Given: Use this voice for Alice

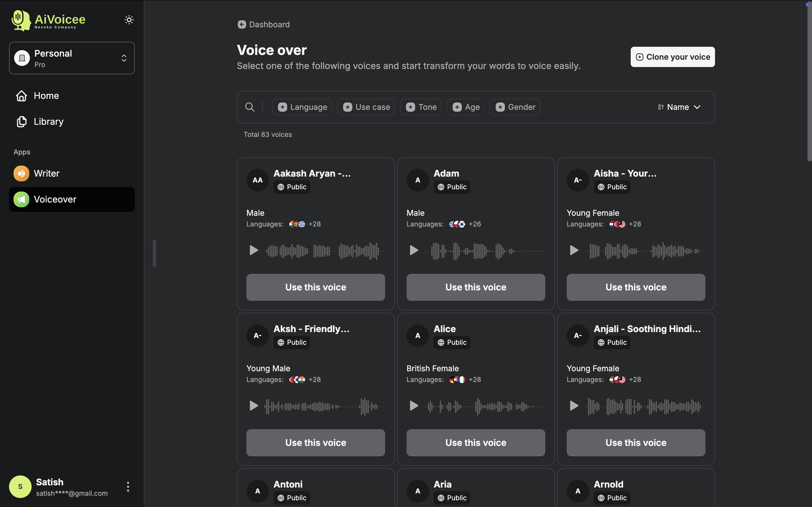Looking at the screenshot, I should pyautogui.click(x=475, y=442).
